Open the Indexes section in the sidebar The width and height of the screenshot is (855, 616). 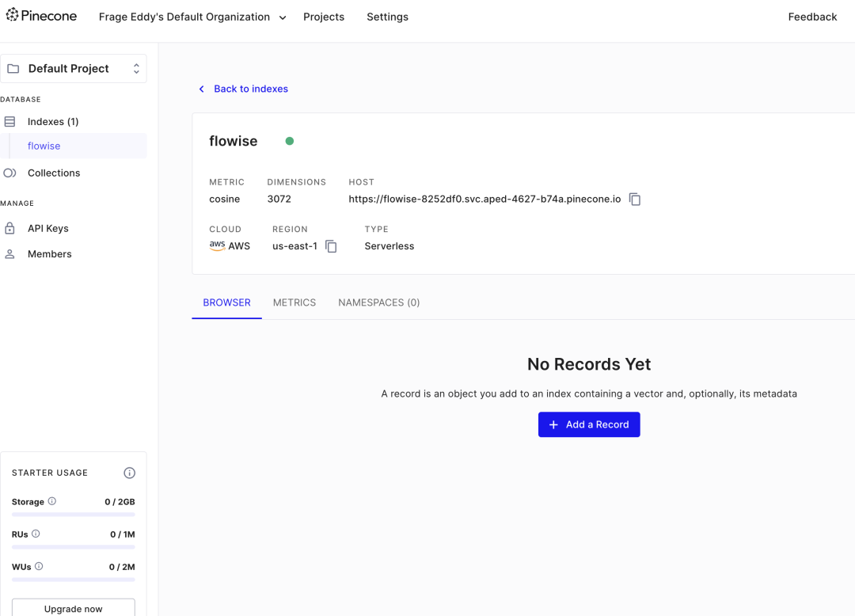[x=54, y=121]
